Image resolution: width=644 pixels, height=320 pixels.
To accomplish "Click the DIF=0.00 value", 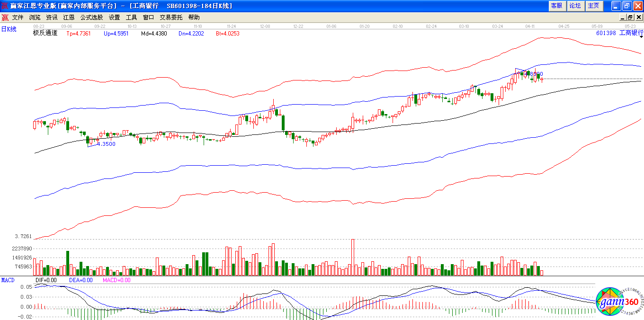I will click(45, 280).
